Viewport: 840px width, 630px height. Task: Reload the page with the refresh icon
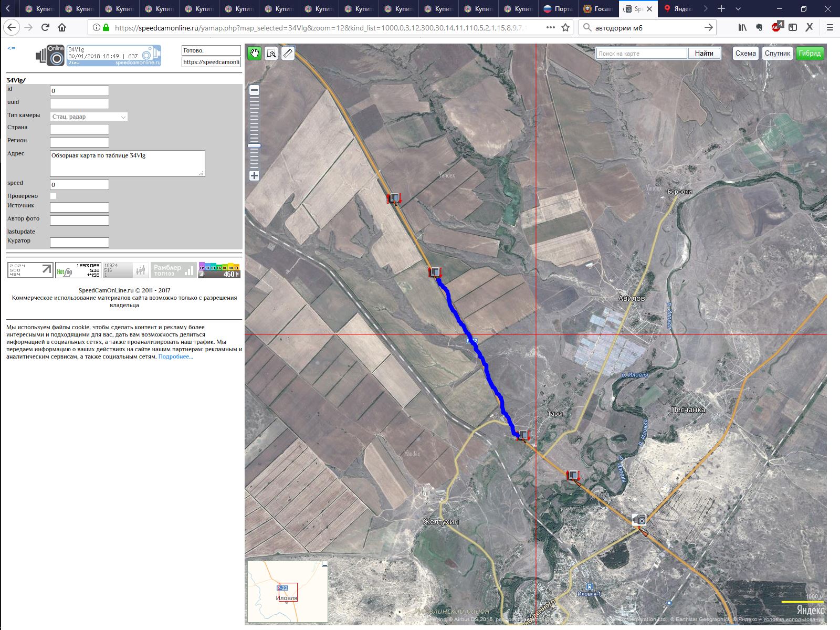(x=45, y=27)
